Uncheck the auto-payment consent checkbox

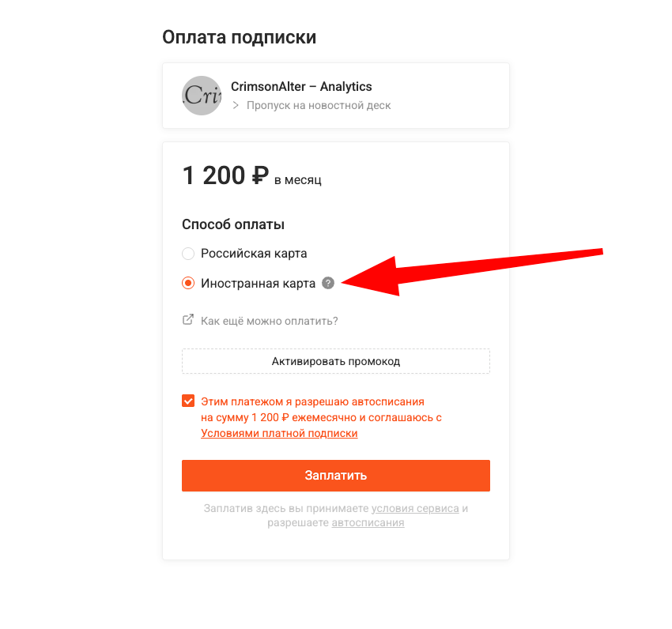188,401
